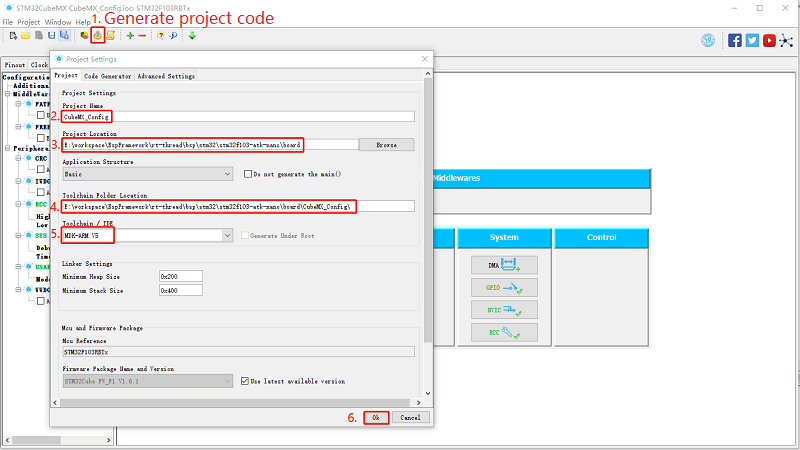800x450 pixels.
Task: Click the Generate project code toolbar icon
Action: (x=97, y=36)
